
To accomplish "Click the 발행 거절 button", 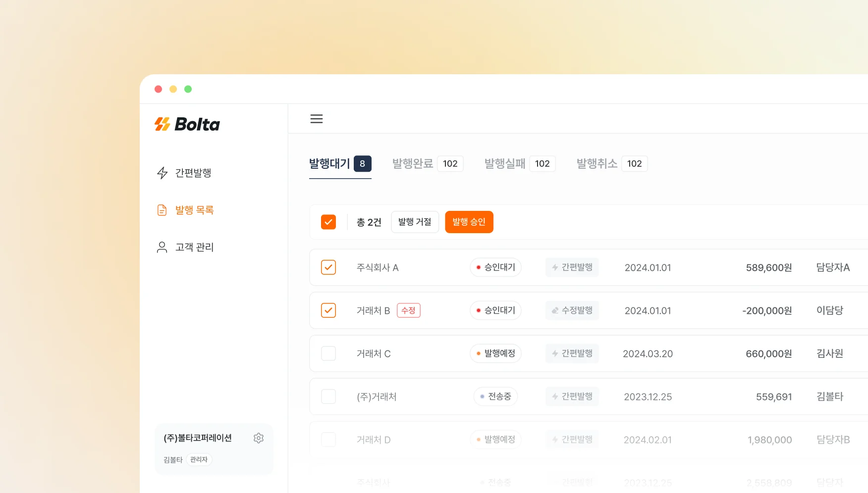I will pos(415,222).
